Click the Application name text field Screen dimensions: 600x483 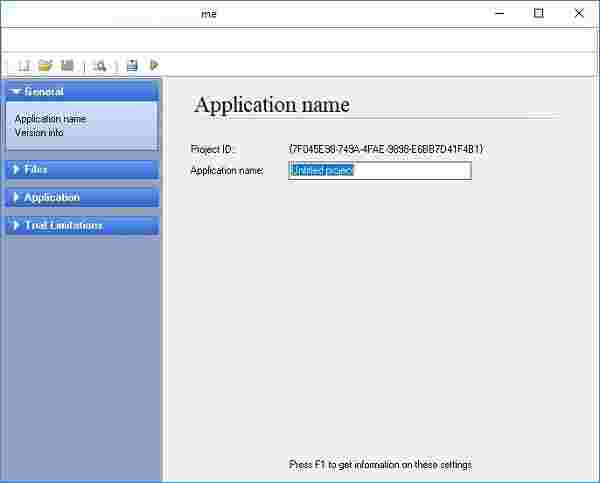379,170
